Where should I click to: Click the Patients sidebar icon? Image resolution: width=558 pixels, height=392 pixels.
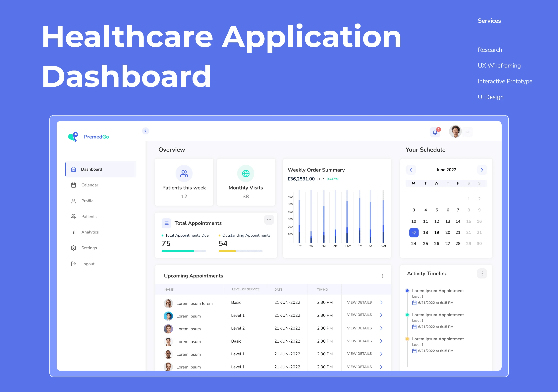coord(73,217)
